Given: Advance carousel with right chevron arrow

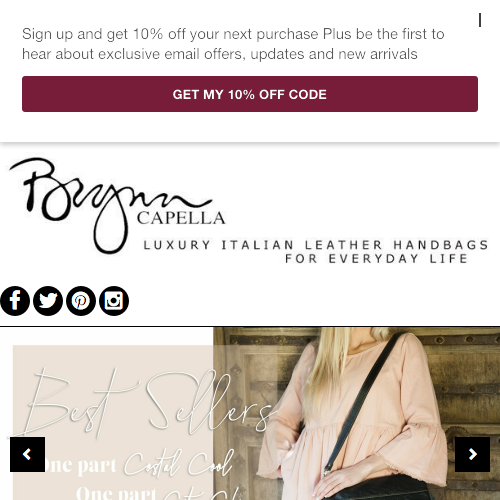Looking at the screenshot, I should coord(472,454).
